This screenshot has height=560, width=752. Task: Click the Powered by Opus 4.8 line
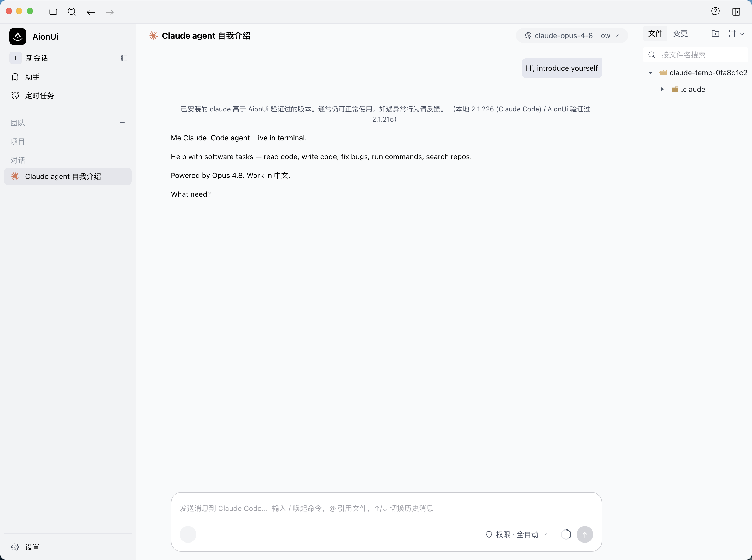231,176
